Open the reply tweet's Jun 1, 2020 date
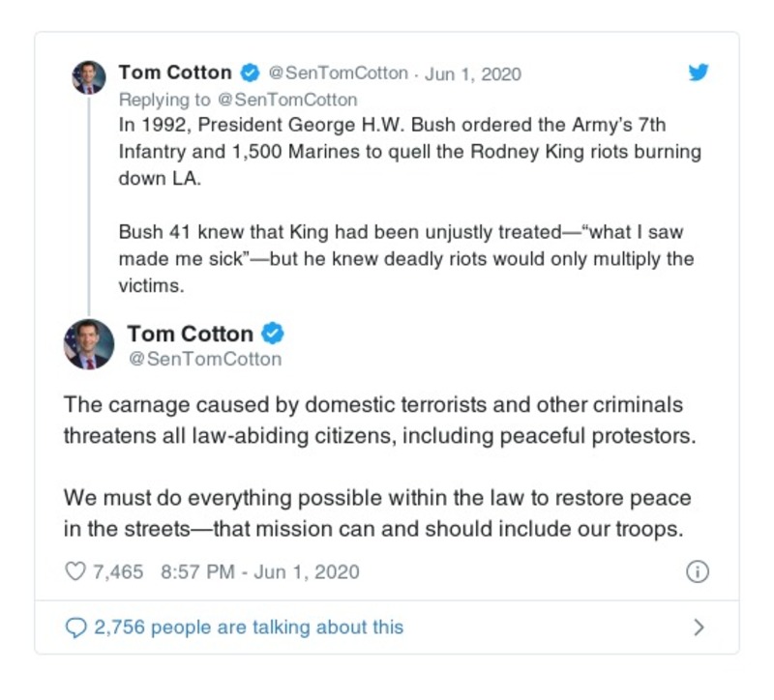This screenshot has width=774, height=700. (x=472, y=74)
